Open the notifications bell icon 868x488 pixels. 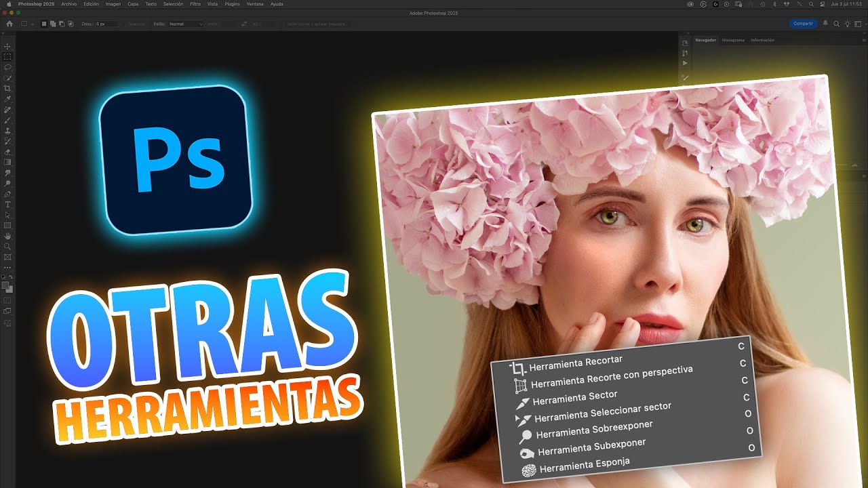point(825,24)
